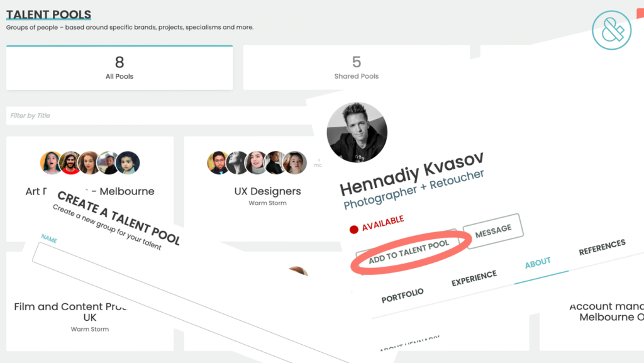Click the surprised woman avatar in the Melbourne pool

pyautogui.click(x=51, y=162)
